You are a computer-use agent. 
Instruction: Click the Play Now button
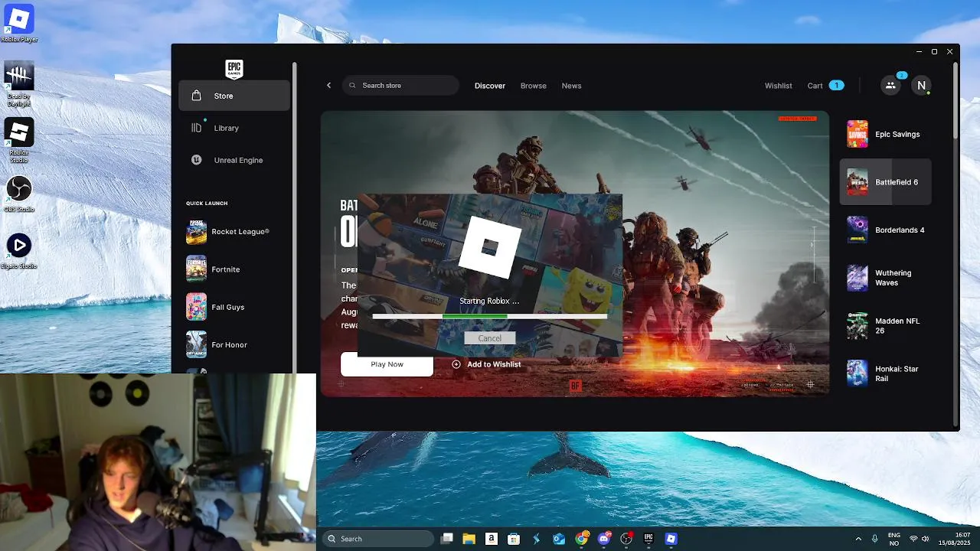[387, 364]
